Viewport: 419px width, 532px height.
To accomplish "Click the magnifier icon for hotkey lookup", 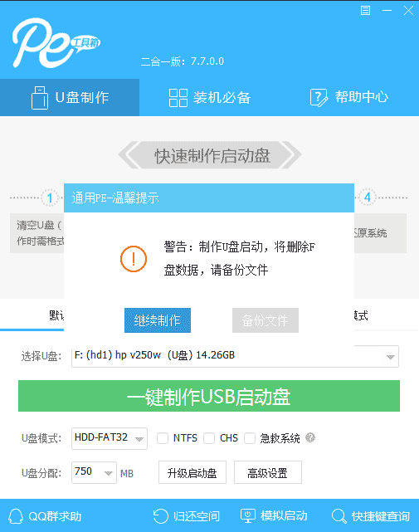I will coord(339,516).
